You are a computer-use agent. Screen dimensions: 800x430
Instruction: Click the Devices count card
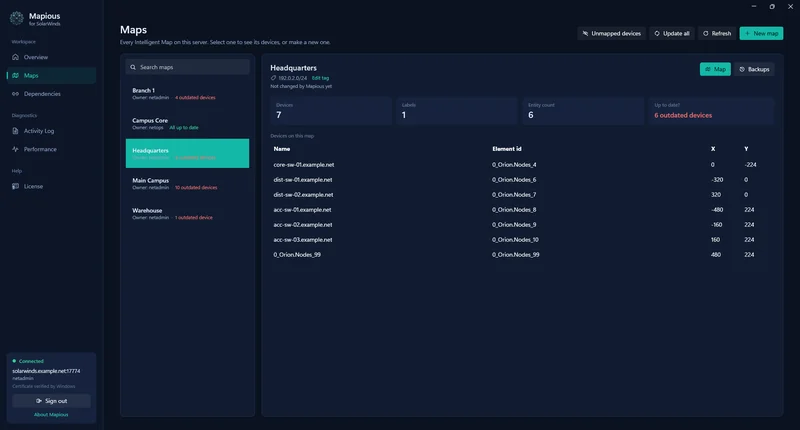(331, 111)
